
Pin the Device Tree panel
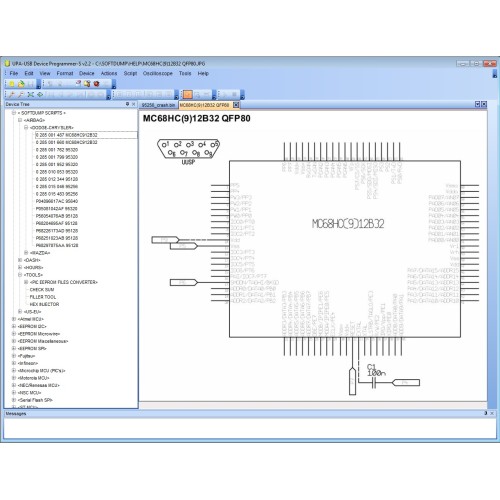pos(127,104)
